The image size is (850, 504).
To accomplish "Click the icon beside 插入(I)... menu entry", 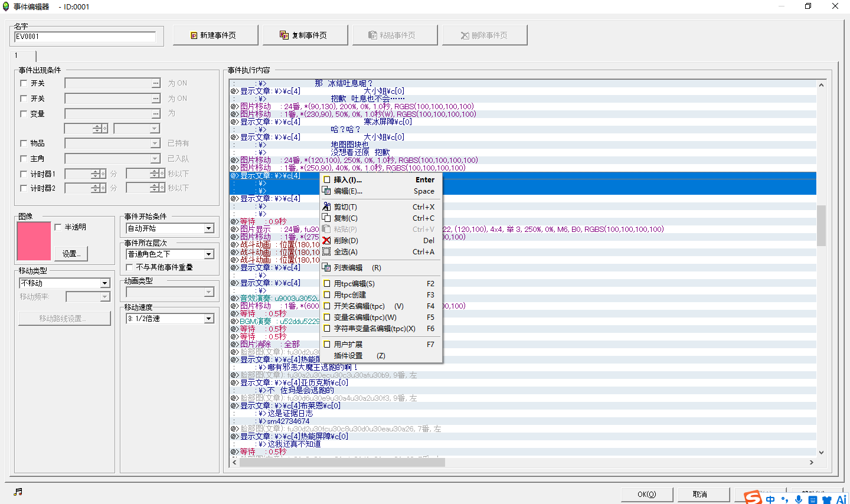I will click(x=326, y=179).
